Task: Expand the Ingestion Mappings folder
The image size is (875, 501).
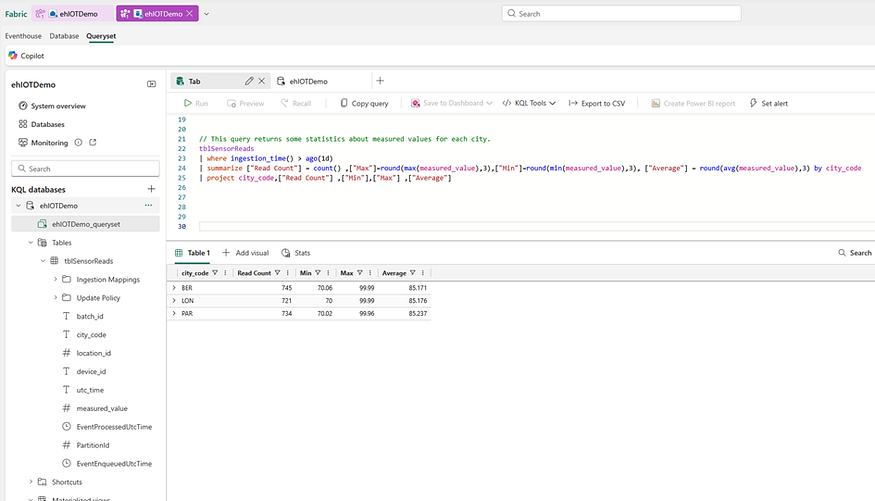Action: coord(55,280)
